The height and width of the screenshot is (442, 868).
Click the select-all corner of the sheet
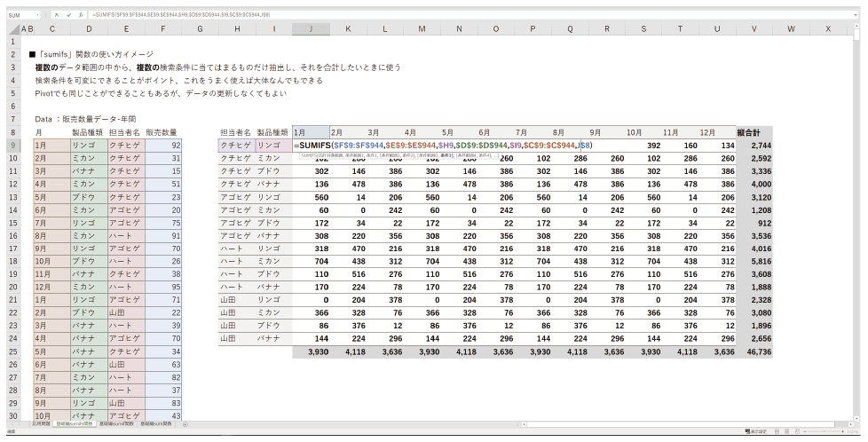[x=13, y=28]
